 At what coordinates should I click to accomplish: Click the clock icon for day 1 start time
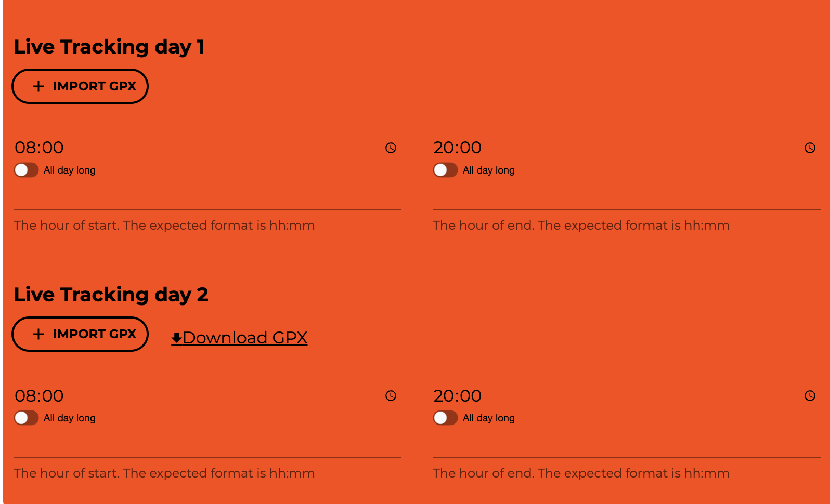tap(391, 148)
